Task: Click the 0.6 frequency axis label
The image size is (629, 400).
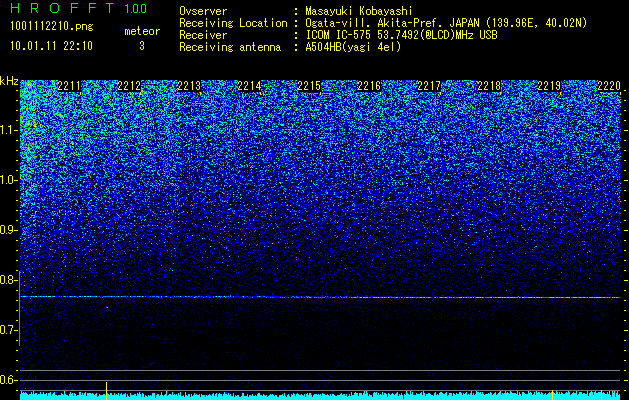Action: (8, 380)
